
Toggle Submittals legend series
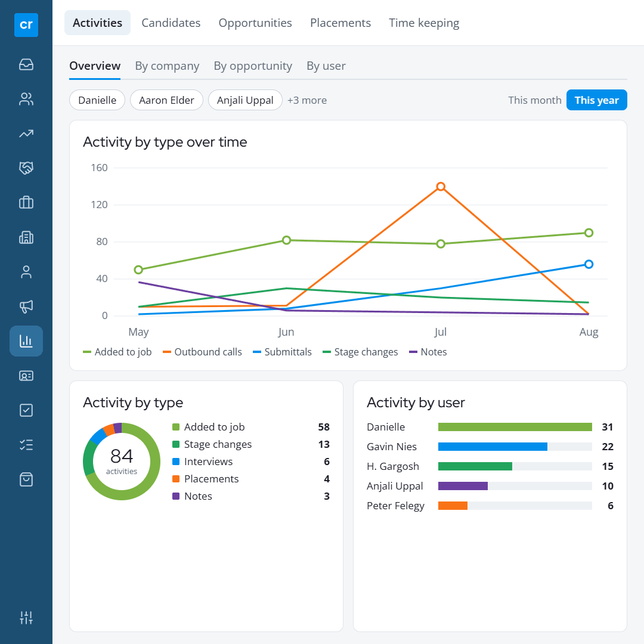pos(283,352)
